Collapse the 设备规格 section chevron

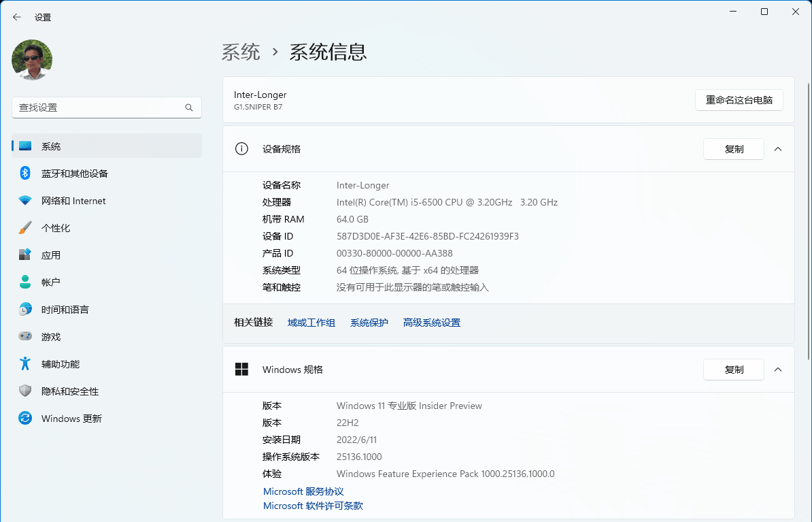coord(778,149)
